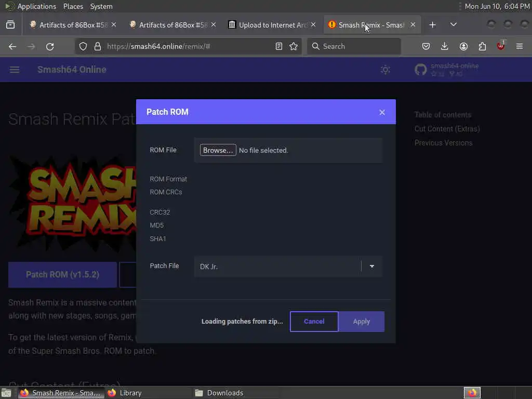Toggle reader view icon

coord(279,46)
